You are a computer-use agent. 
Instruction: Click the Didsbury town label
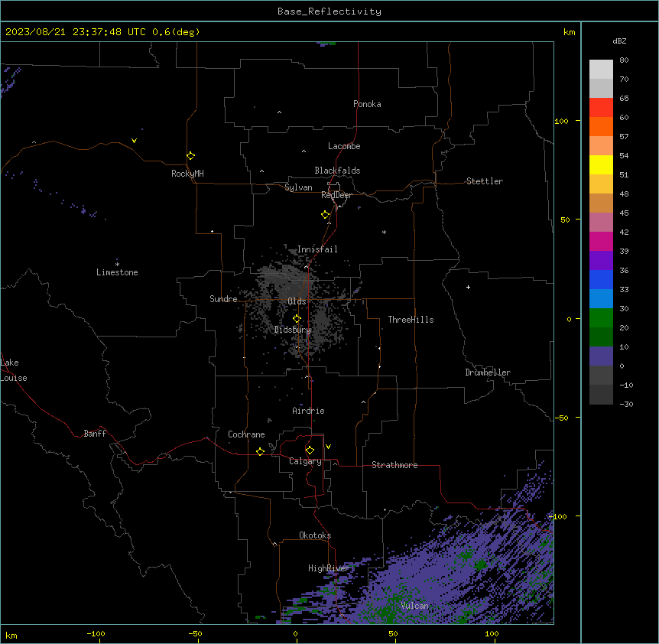coord(293,330)
